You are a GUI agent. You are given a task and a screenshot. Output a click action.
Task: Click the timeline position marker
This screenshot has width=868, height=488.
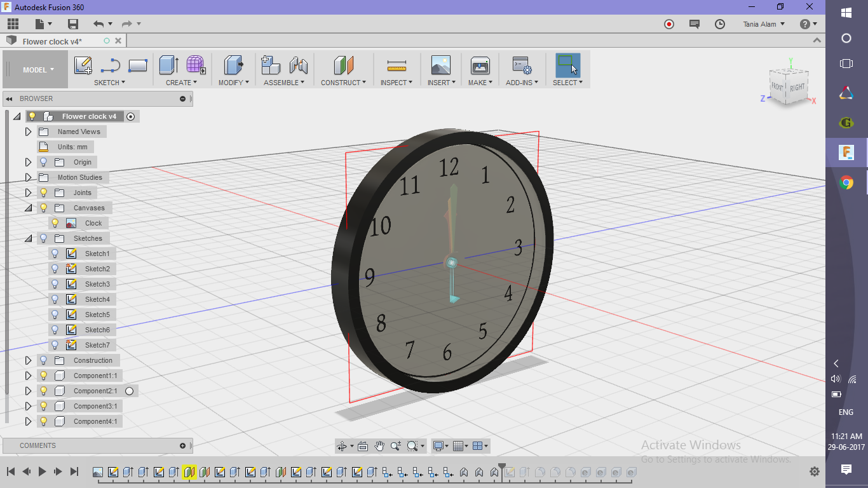click(502, 469)
